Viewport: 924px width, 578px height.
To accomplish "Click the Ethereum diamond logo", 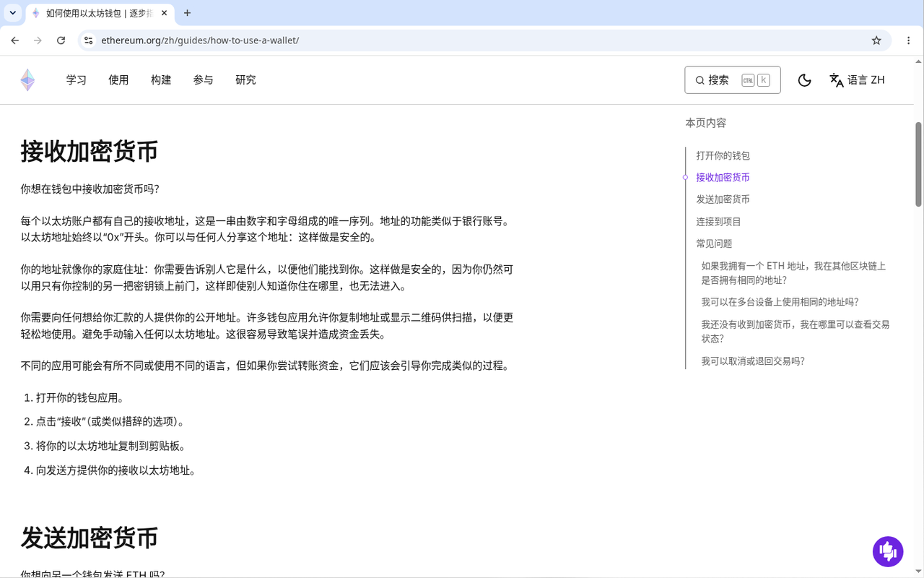I will (27, 80).
